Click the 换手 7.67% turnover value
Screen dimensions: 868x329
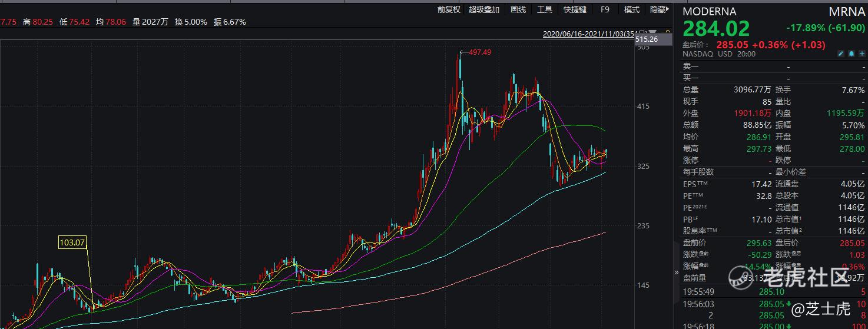854,90
